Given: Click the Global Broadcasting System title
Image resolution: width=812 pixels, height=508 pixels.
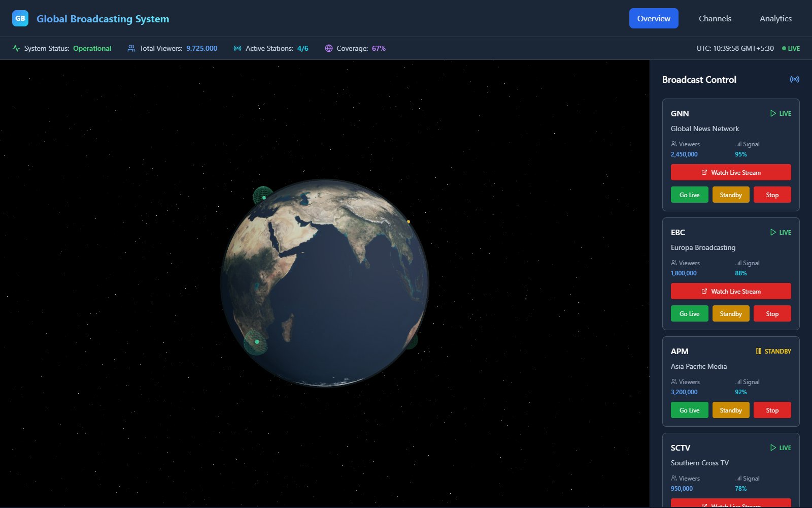Looking at the screenshot, I should tap(103, 19).
